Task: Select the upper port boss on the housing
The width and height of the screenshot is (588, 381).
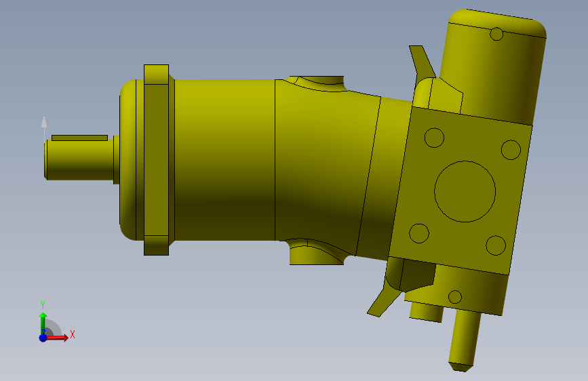Action: point(317,83)
